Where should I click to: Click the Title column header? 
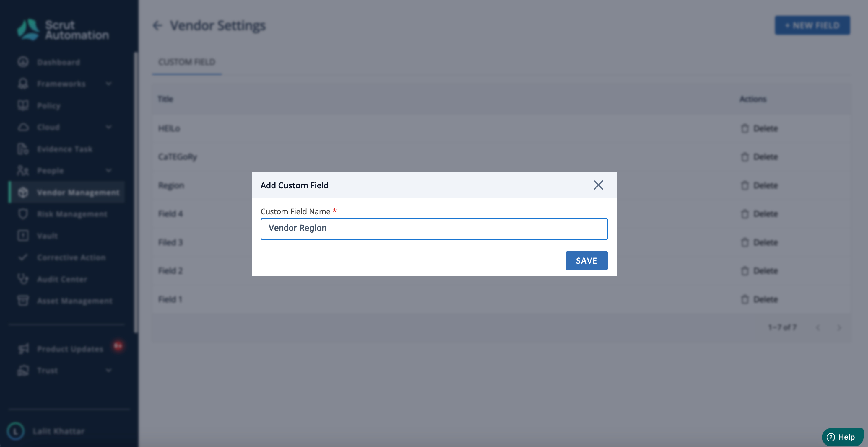pyautogui.click(x=165, y=99)
